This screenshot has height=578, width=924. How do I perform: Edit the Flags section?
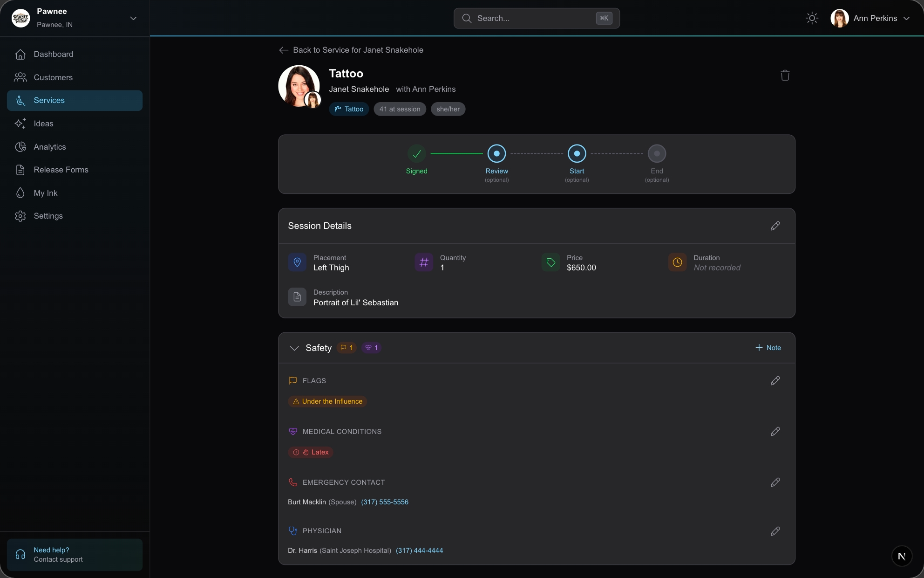point(775,381)
